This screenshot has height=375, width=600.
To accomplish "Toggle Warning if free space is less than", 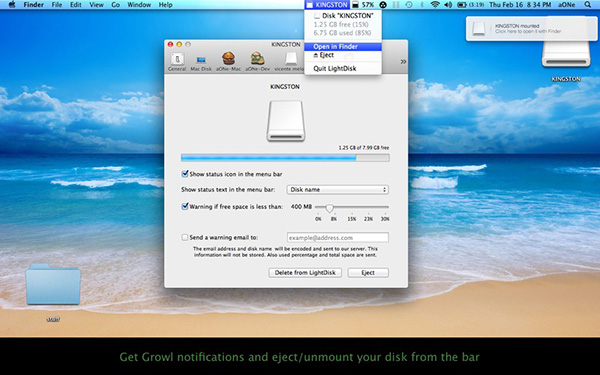I will coord(185,207).
